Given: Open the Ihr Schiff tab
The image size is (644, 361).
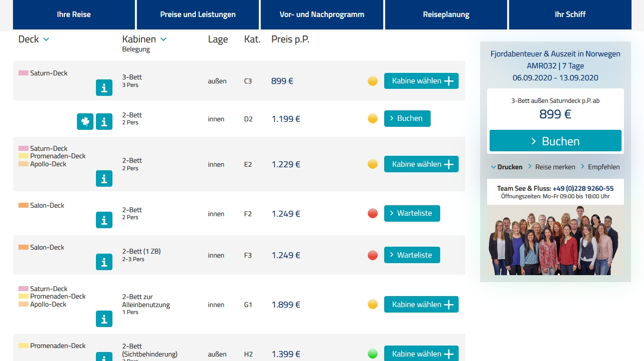Looking at the screenshot, I should [x=570, y=14].
